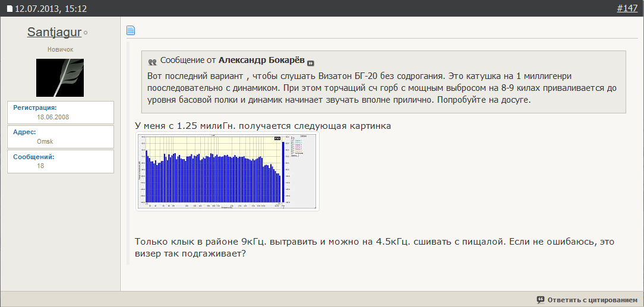Click post date 12.07.2013, 15:12
The width and height of the screenshot is (644, 307).
pos(51,9)
